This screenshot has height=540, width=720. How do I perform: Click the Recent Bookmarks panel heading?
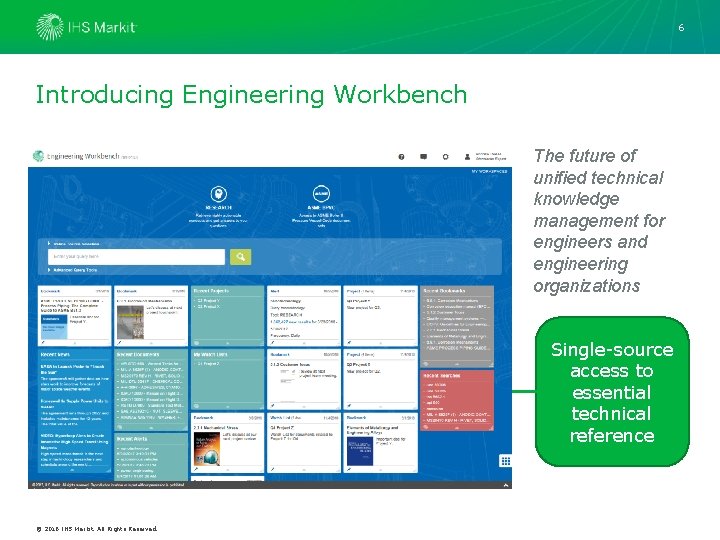click(x=444, y=291)
